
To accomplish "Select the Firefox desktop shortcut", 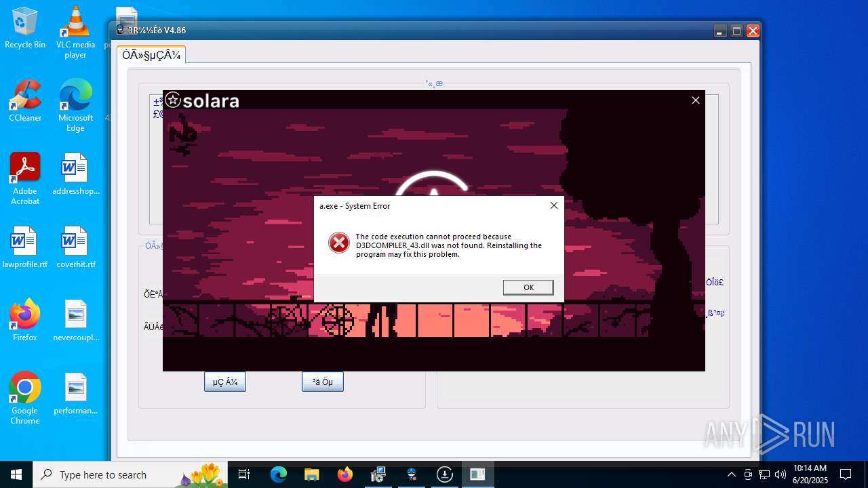I will pos(25,321).
